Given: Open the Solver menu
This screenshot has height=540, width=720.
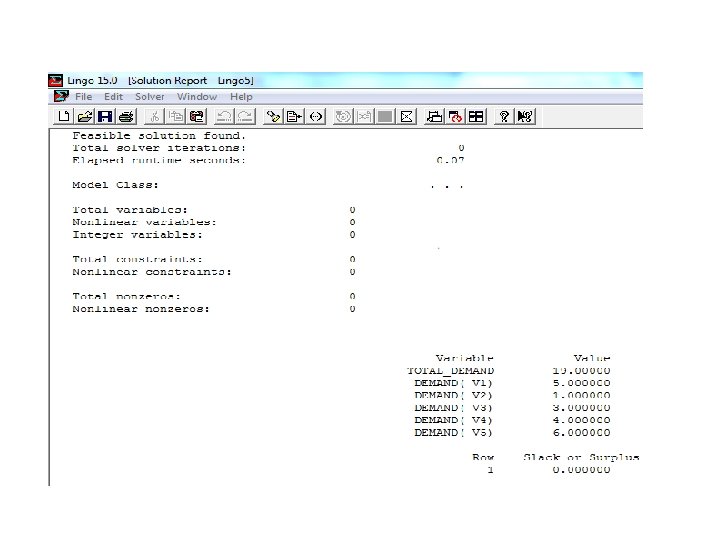Looking at the screenshot, I should pyautogui.click(x=150, y=97).
